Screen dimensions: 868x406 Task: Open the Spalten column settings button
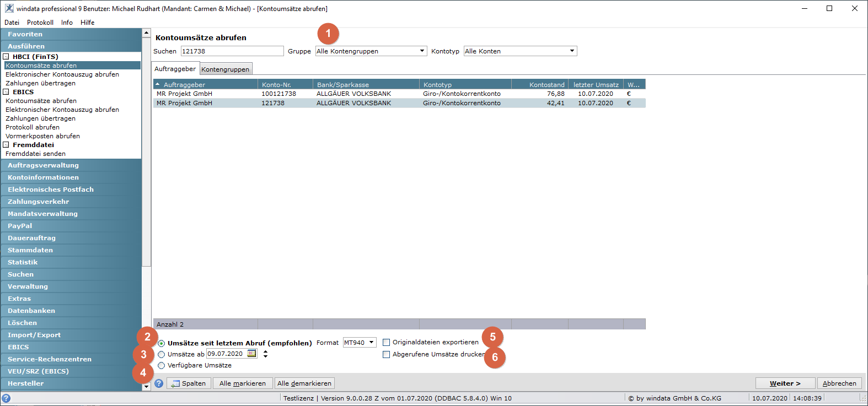pyautogui.click(x=189, y=383)
